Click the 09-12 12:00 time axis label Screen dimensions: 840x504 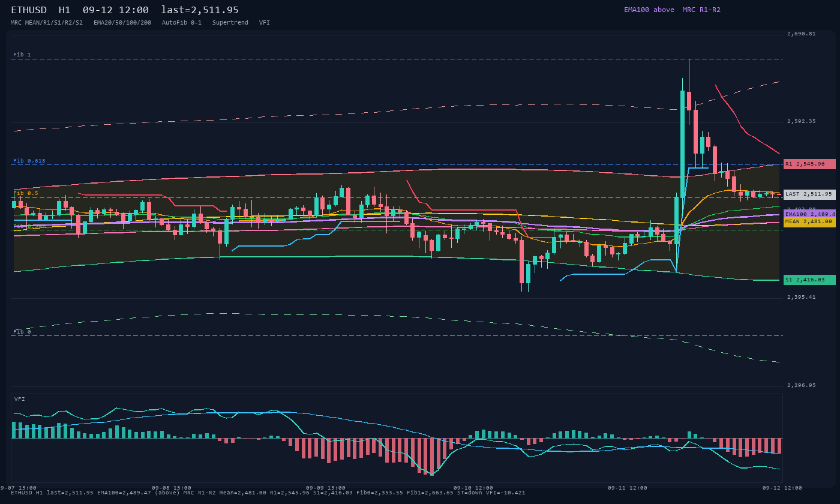coord(782,488)
